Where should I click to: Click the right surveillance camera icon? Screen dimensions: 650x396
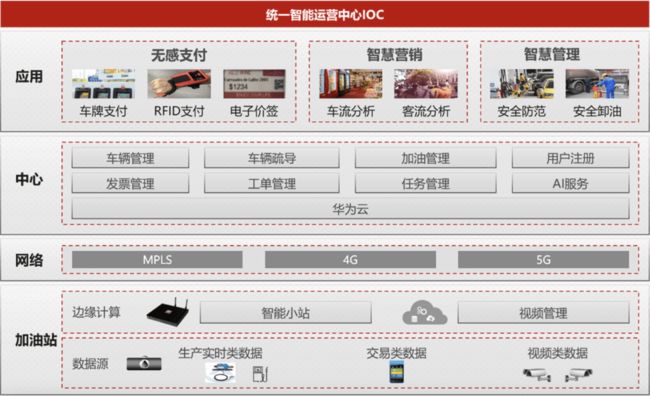(579, 374)
